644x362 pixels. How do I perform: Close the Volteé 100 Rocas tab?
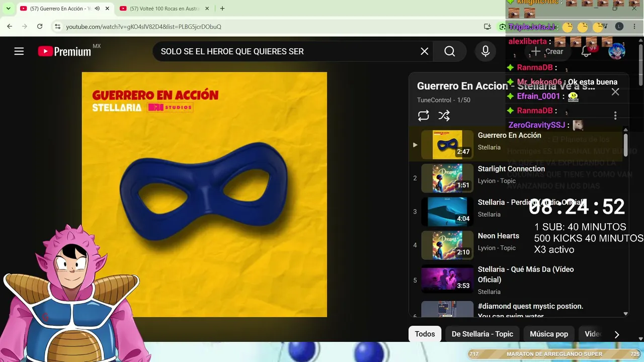207,9
